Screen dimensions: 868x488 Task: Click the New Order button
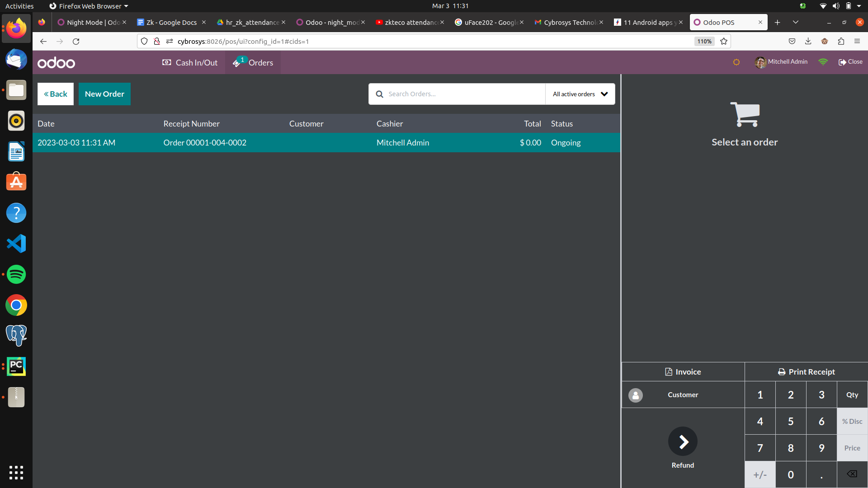[104, 94]
